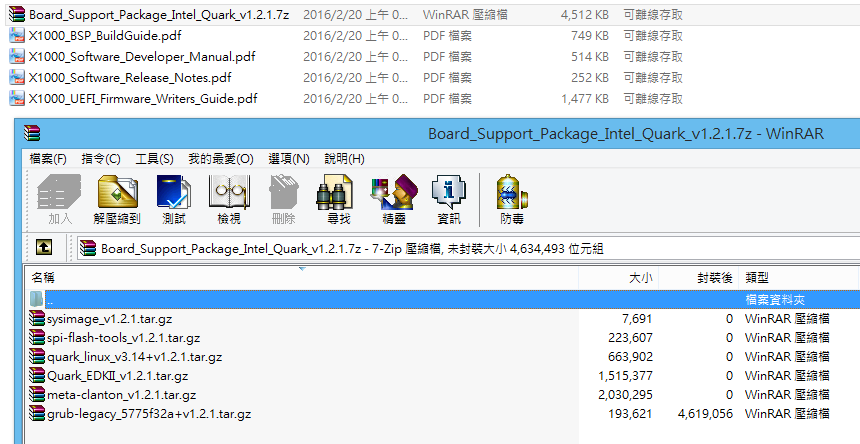Click the VirusScan (防毒) toolbar icon
This screenshot has height=444, width=860.
512,192
